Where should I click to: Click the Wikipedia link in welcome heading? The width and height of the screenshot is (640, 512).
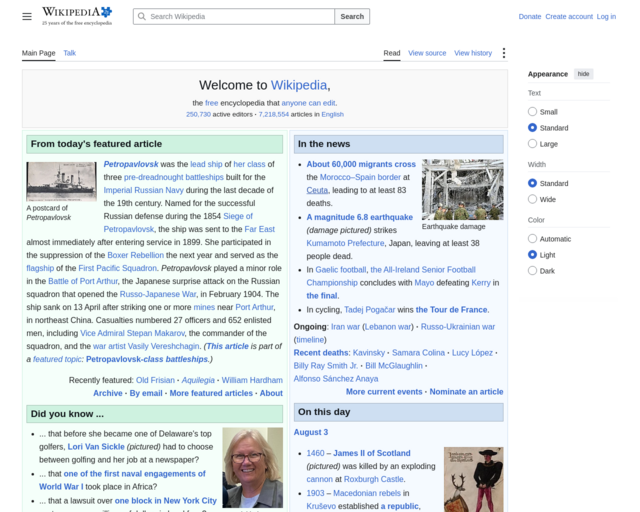point(299,85)
